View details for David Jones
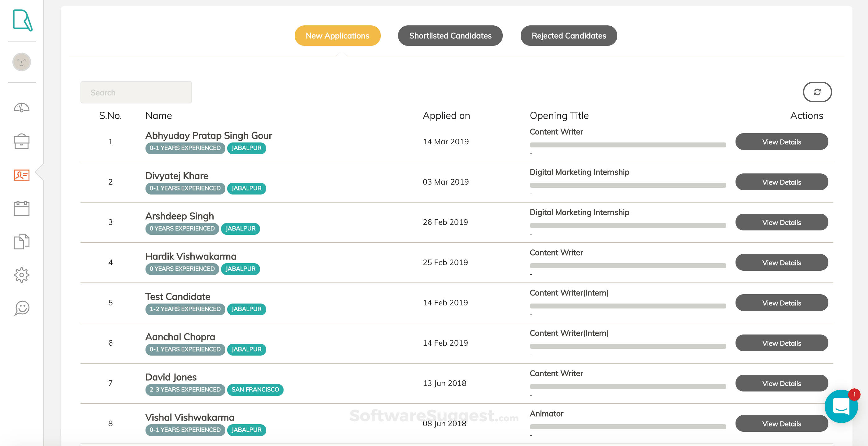Image resolution: width=868 pixels, height=446 pixels. [781, 383]
